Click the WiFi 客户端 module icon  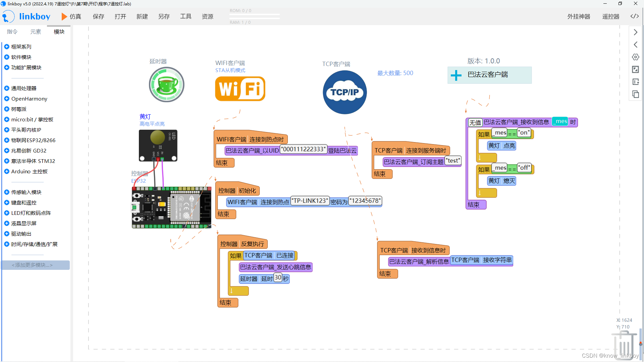240,88
